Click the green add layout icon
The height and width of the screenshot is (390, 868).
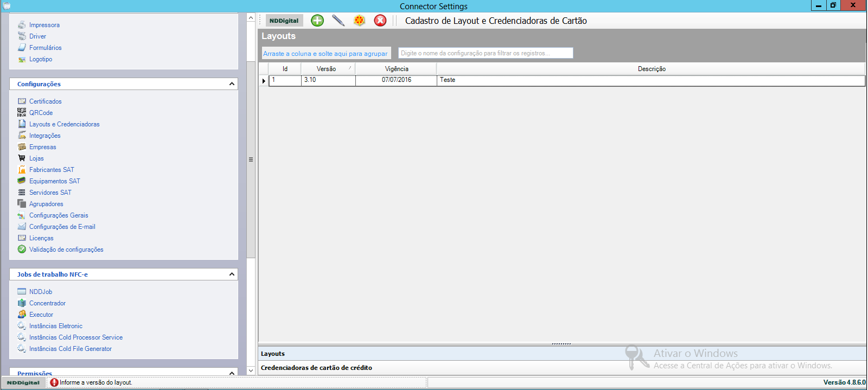[317, 21]
